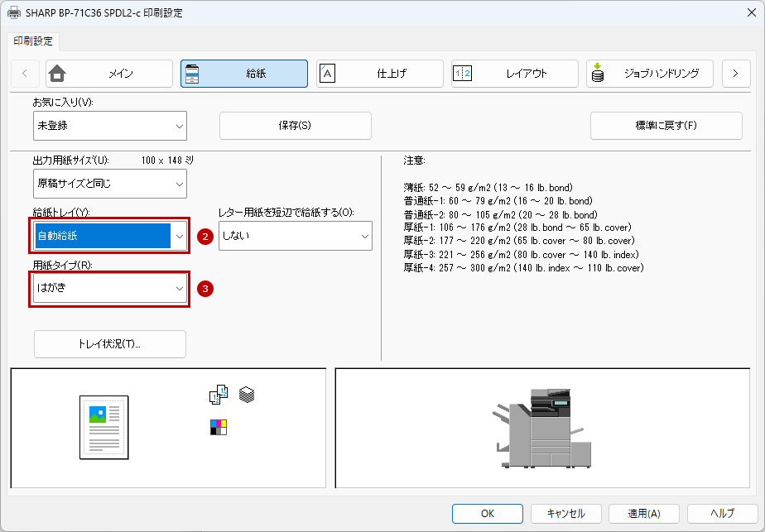
Task: Go to the ジョブハンドリング tab
Action: tap(649, 74)
